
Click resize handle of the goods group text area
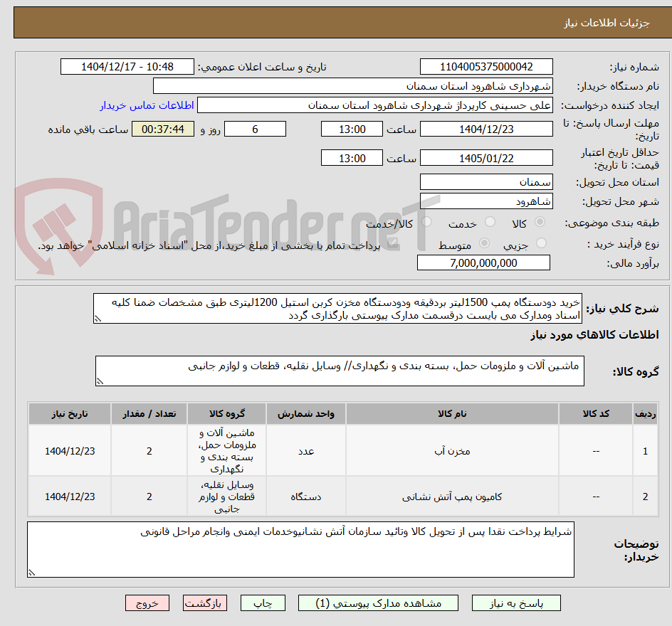pyautogui.click(x=100, y=381)
